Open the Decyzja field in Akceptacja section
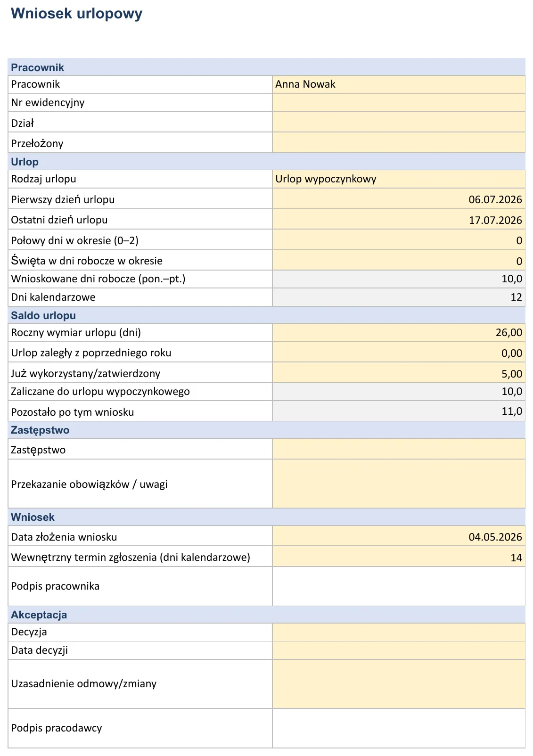Viewport: 533px width, 756px height. tap(399, 633)
